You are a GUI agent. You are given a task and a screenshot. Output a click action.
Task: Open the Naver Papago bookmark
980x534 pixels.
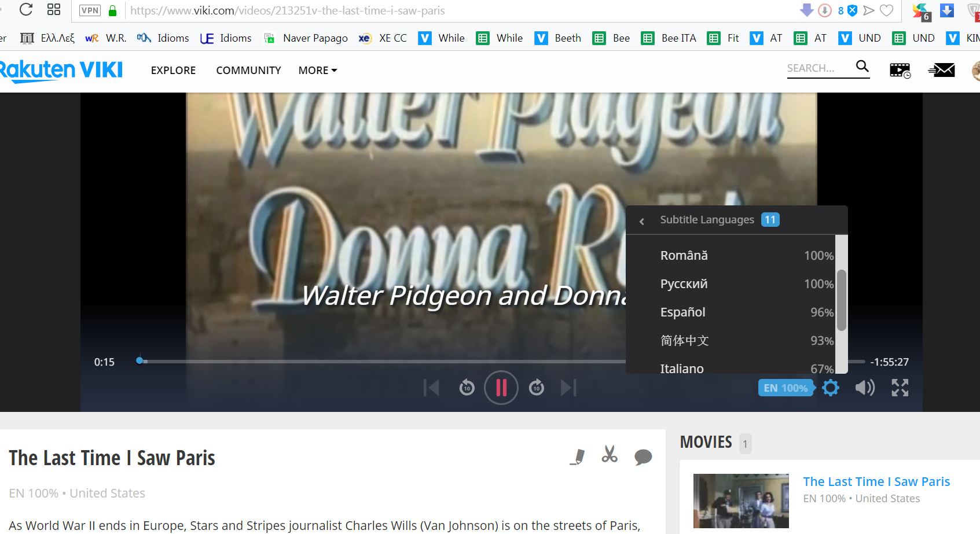pos(306,38)
